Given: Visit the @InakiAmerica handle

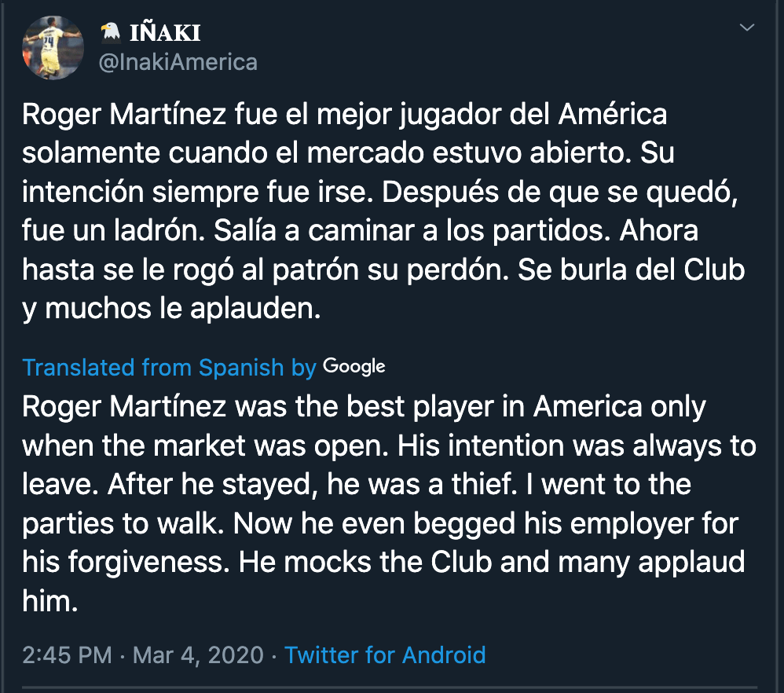Looking at the screenshot, I should (x=178, y=62).
